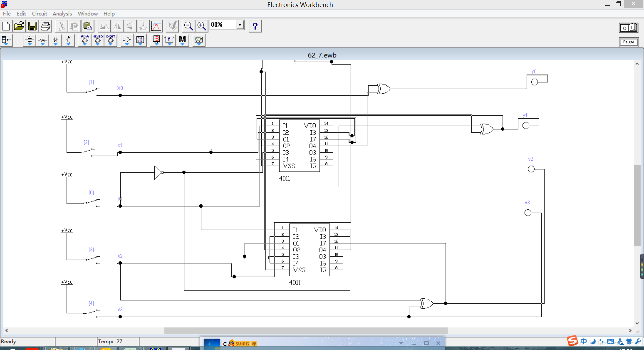The height and width of the screenshot is (350, 644).
Task: Cut the selected component
Action: [x=61, y=26]
